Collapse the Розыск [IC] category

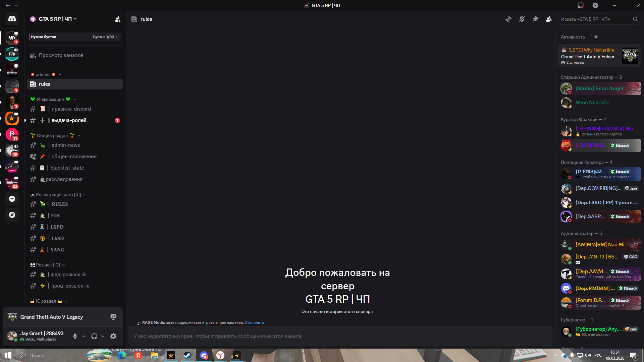[x=48, y=265]
